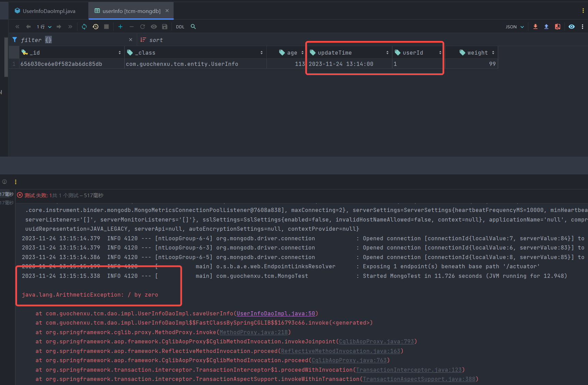Delete row with the minus icon
This screenshot has height=385, width=588.
tap(131, 27)
